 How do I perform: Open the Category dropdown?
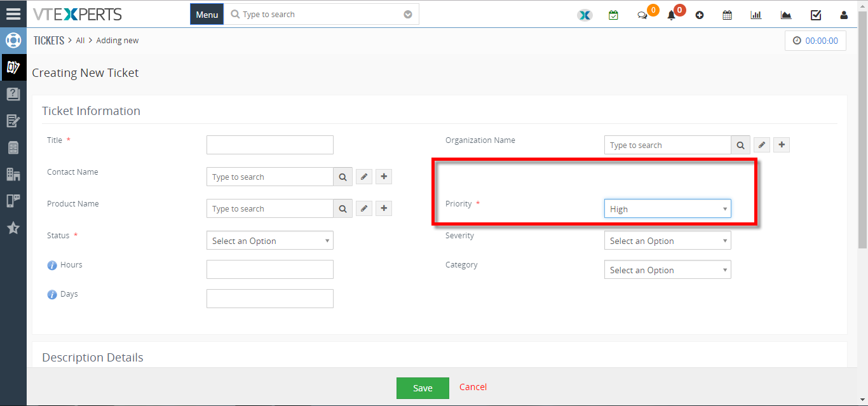point(667,269)
